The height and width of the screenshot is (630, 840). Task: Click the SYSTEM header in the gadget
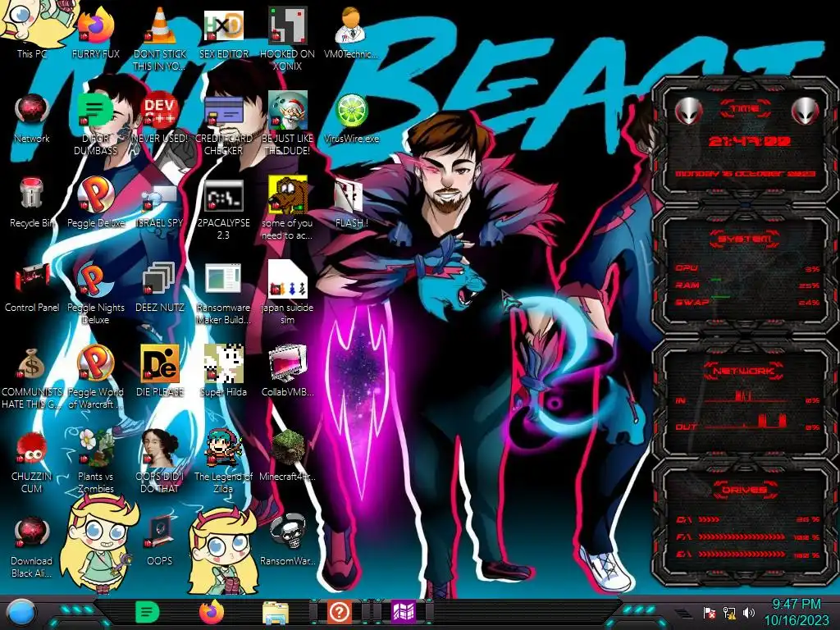(744, 239)
